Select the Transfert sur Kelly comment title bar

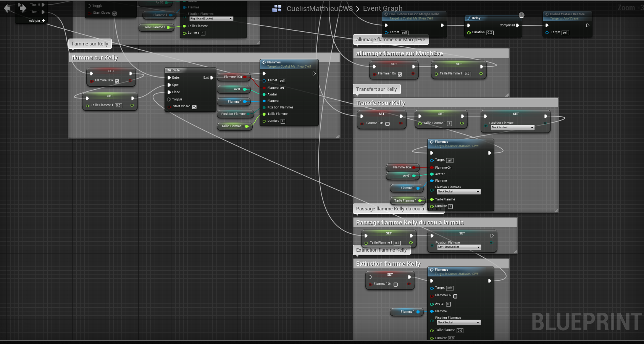pyautogui.click(x=455, y=103)
